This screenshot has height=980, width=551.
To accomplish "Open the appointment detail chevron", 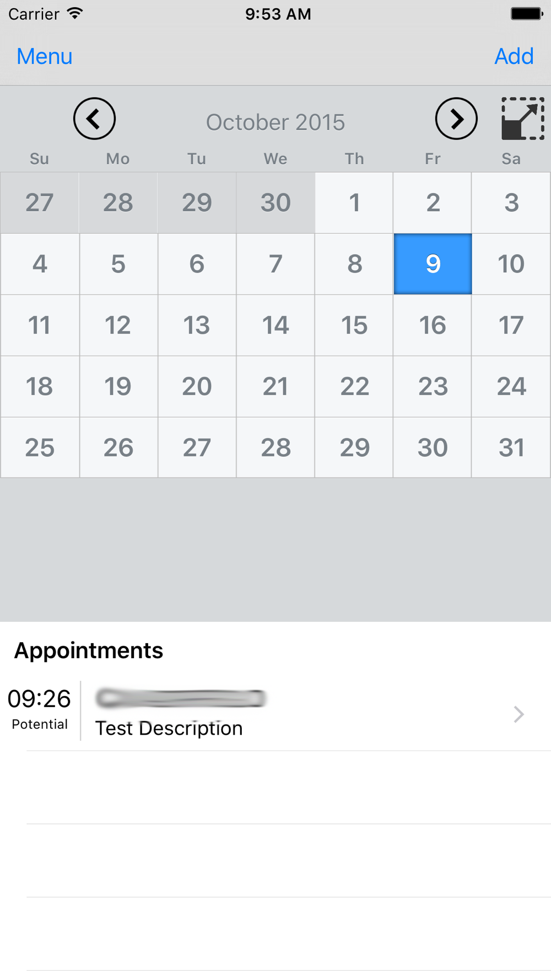I will [518, 714].
